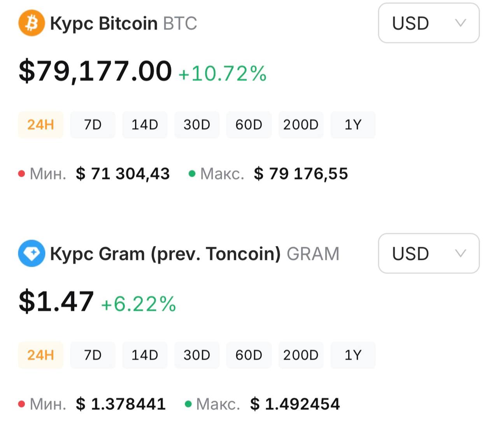498x448 pixels.
Task: Select 7D period for Gram
Action: tap(93, 355)
